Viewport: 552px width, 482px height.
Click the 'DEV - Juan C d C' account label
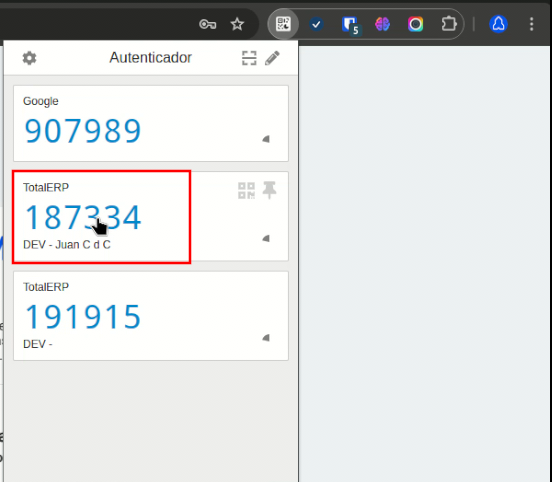(67, 245)
